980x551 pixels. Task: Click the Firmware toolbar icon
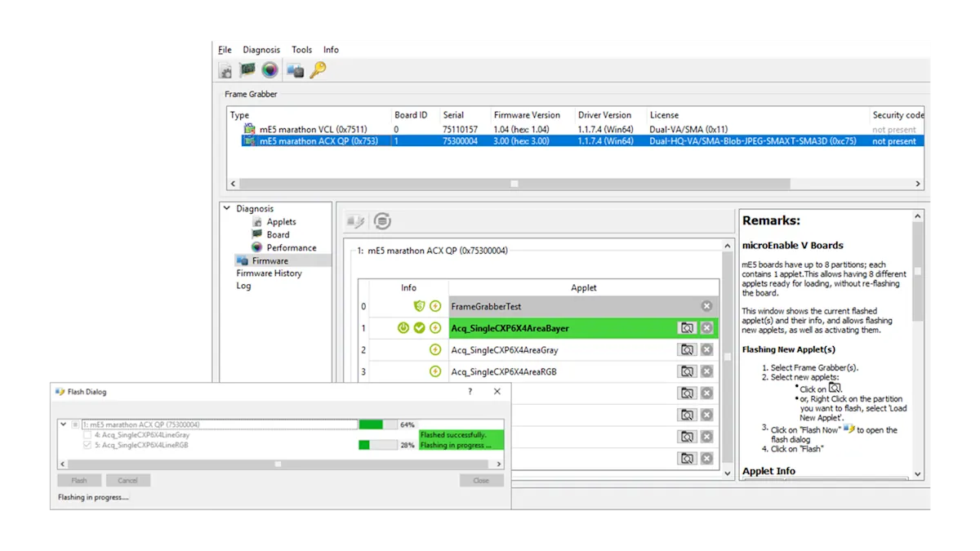pyautogui.click(x=295, y=71)
